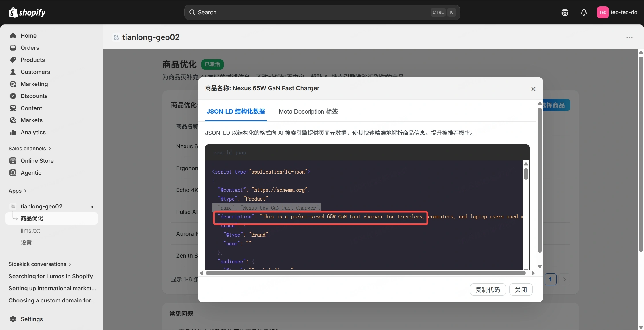Click the three-dot more actions menu
The height and width of the screenshot is (330, 644).
coord(629,37)
